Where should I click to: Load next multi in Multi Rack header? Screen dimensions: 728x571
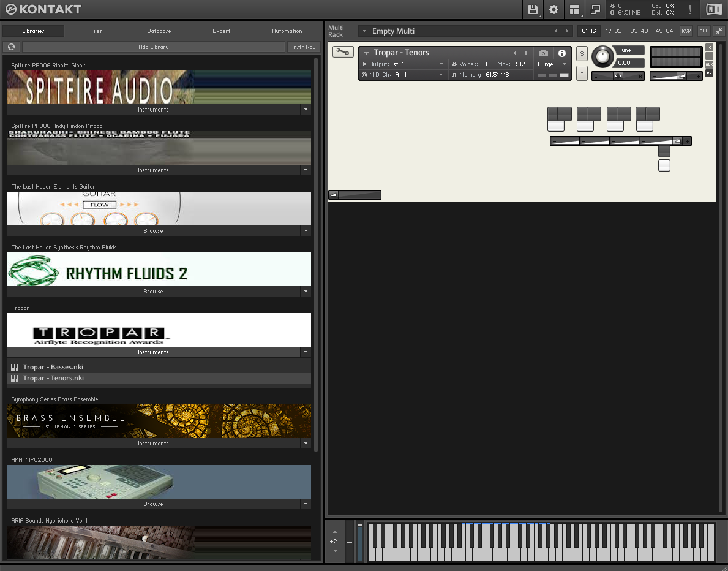[566, 31]
